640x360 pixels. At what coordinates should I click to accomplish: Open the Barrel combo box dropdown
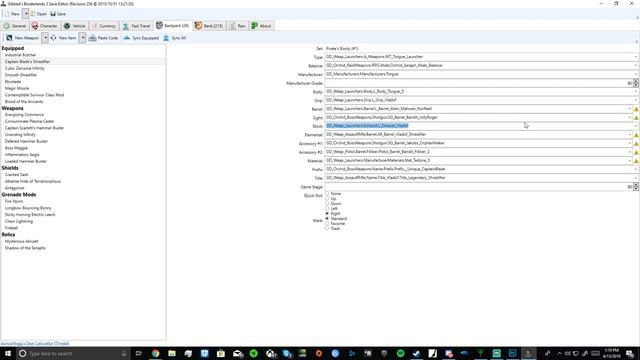[x=630, y=109]
